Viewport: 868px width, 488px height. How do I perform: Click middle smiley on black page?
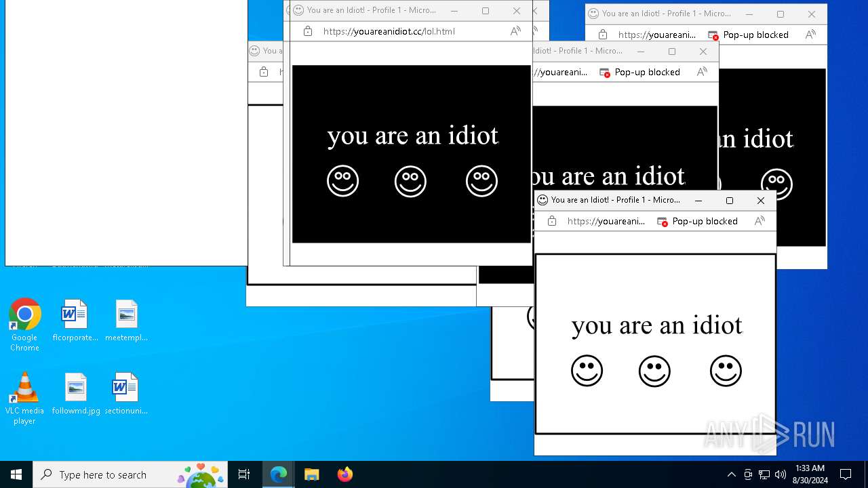click(x=410, y=181)
